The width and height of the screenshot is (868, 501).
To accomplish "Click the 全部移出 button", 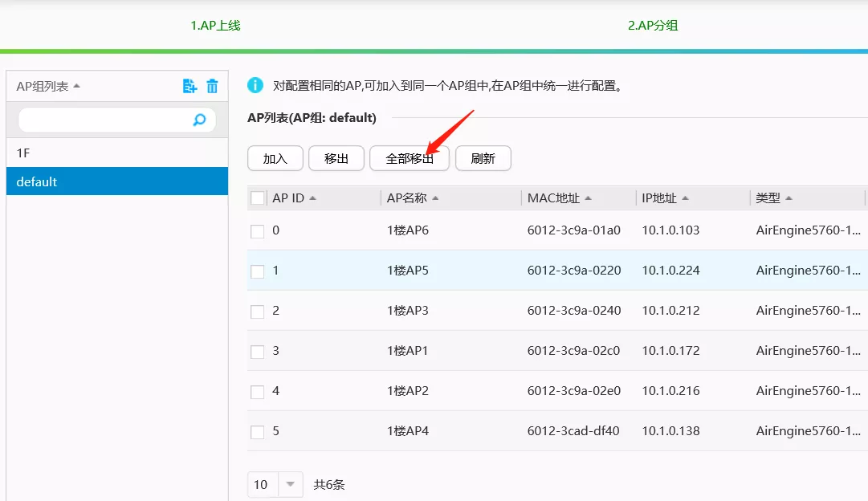I will 410,159.
